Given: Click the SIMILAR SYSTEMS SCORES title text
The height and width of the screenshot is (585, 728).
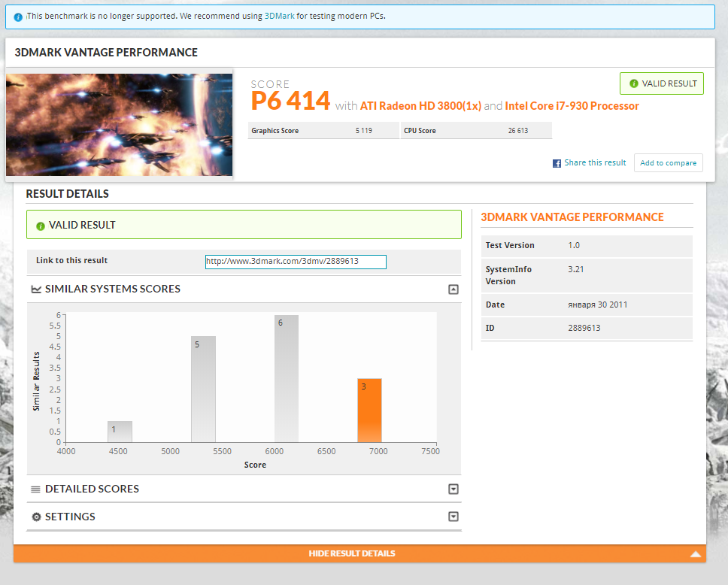Looking at the screenshot, I should click(113, 289).
